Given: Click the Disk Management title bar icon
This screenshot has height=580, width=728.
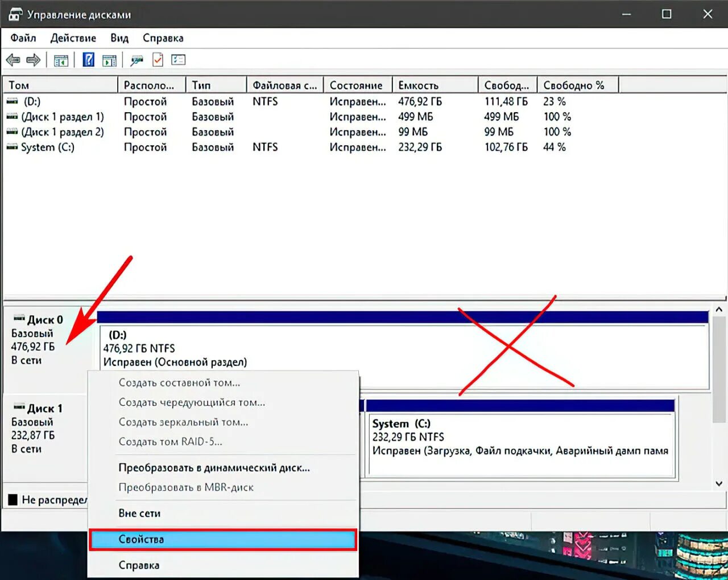Looking at the screenshot, I should [15, 14].
